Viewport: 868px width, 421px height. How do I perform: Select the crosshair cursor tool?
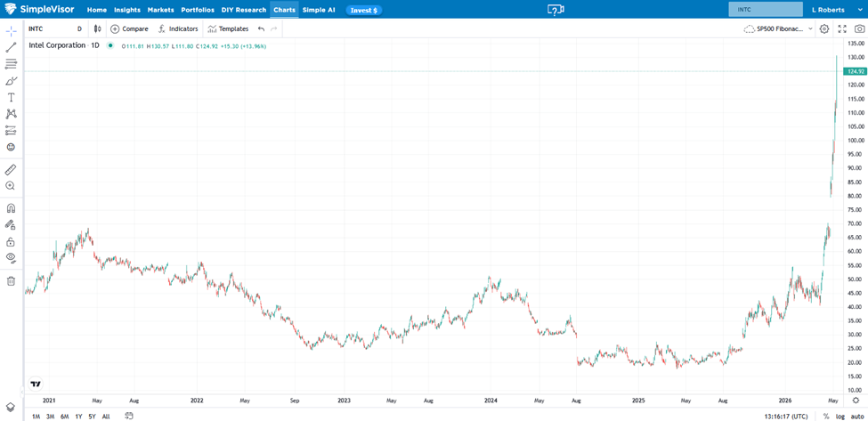11,31
